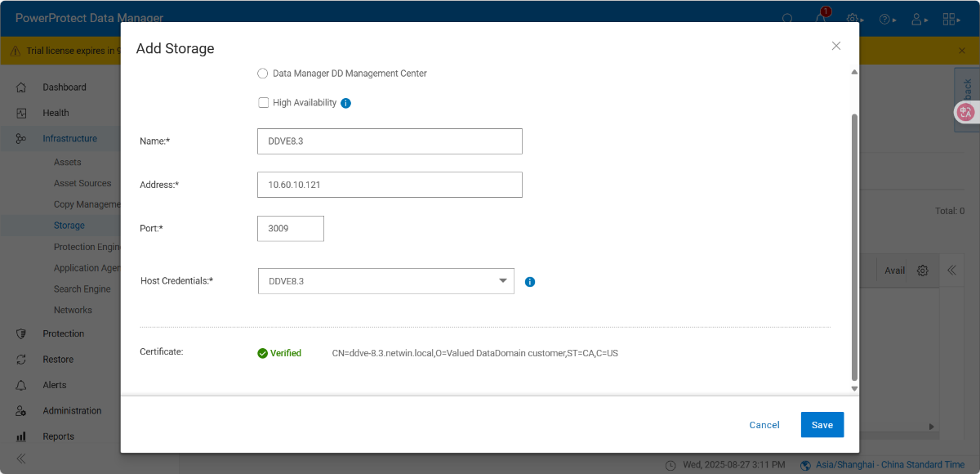Open the help question mark menu
980x474 pixels.
[x=888, y=19]
